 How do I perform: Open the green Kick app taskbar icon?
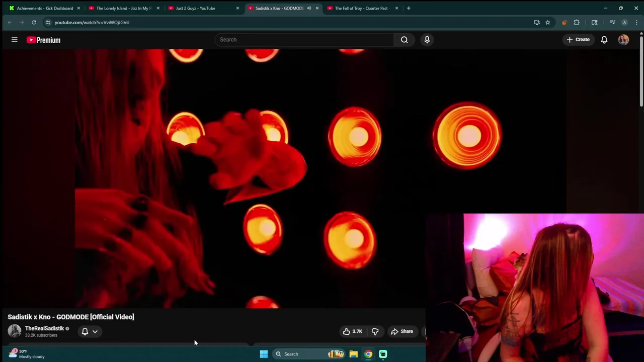coord(383,354)
